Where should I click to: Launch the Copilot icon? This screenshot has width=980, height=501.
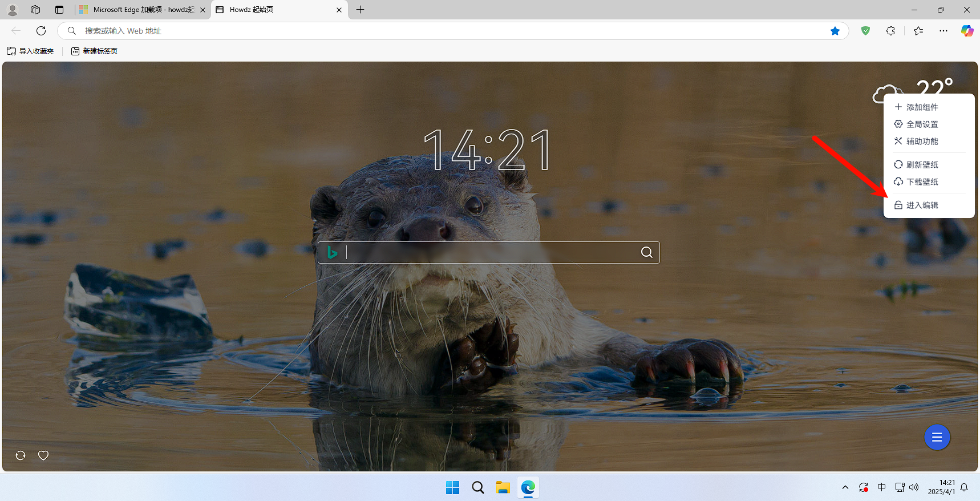(x=967, y=31)
